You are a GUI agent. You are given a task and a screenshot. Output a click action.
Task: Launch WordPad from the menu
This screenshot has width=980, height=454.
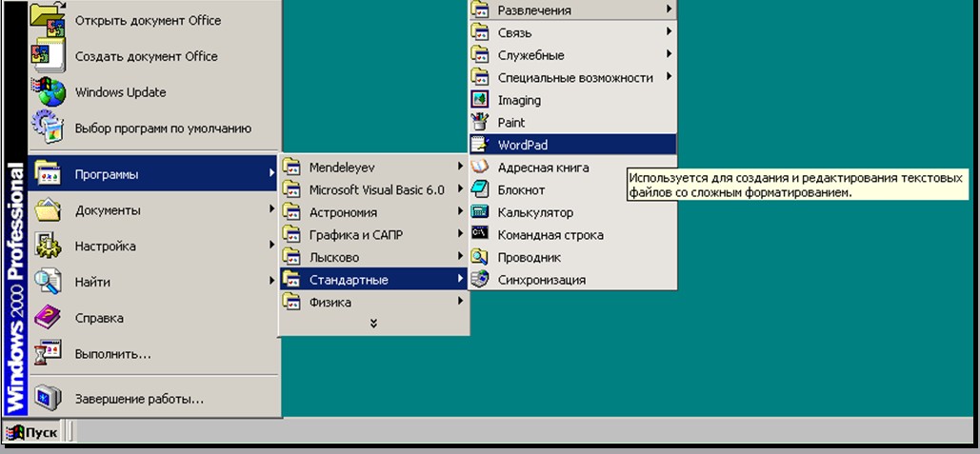point(572,145)
